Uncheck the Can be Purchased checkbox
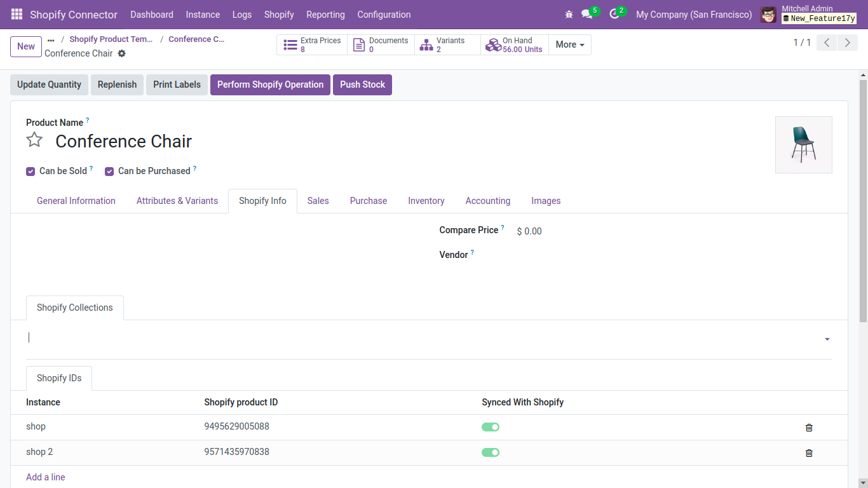 click(x=109, y=172)
